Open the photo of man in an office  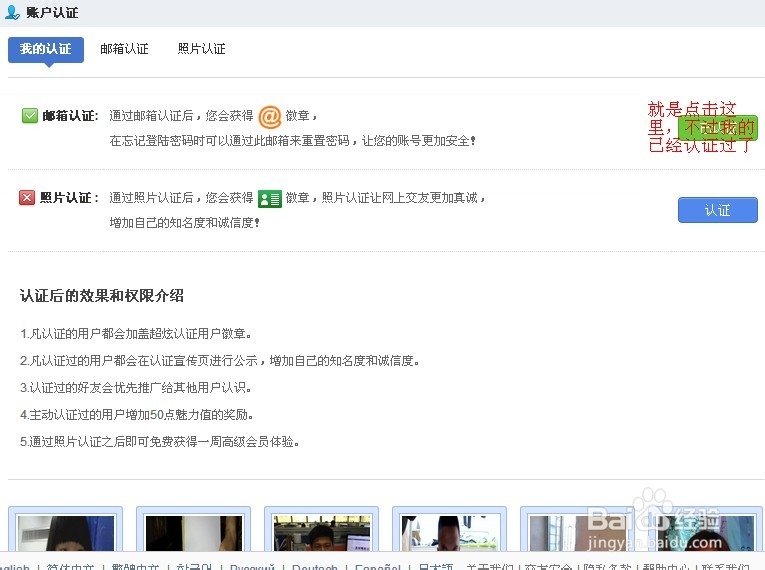tap(322, 533)
